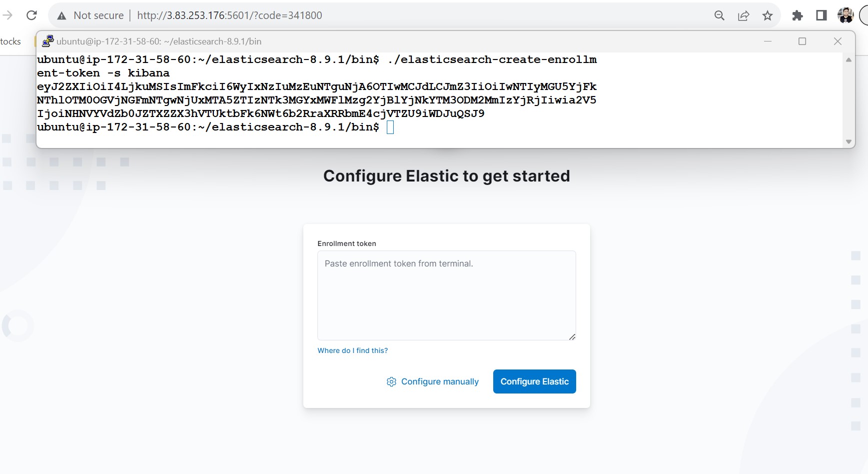Open the Extensions puzzle icon
Screen dimensions: 868x474
click(798, 15)
